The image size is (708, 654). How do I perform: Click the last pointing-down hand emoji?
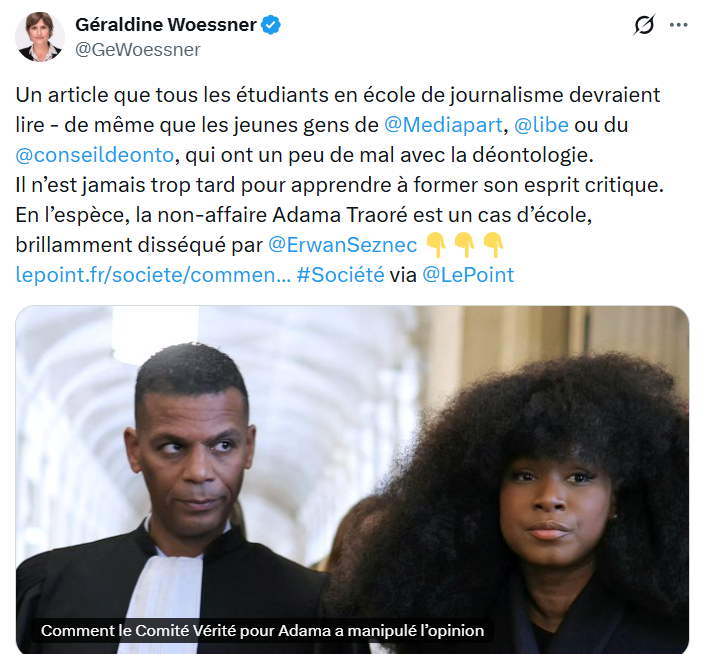pos(493,245)
